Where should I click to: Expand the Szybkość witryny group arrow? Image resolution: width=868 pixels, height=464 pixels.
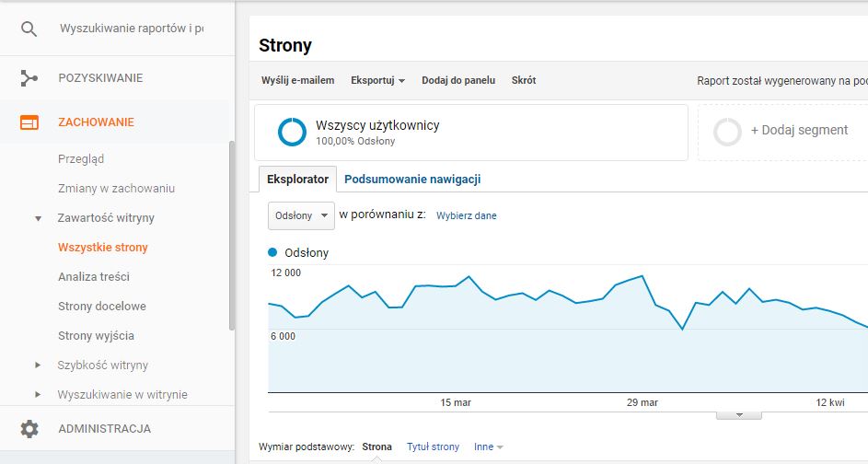click(38, 365)
